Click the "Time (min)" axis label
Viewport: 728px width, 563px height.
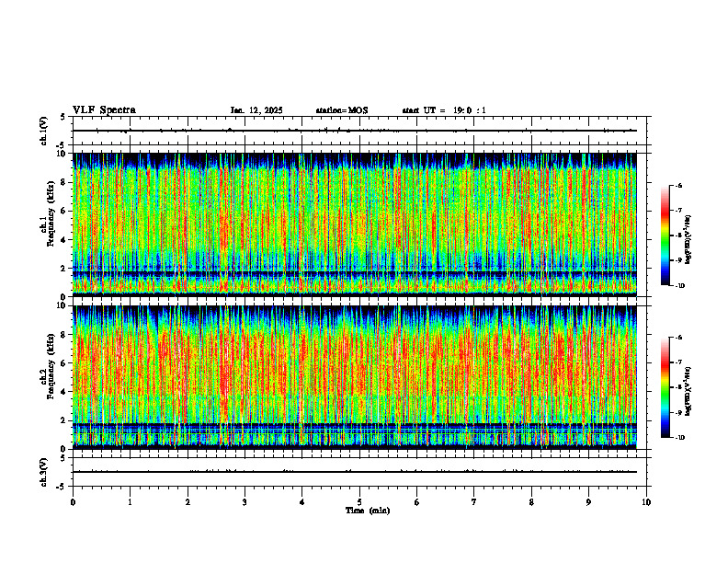368,511
